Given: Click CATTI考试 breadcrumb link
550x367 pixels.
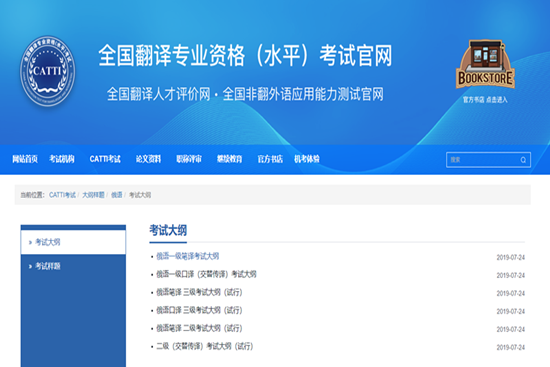Looking at the screenshot, I should pyautogui.click(x=62, y=195).
